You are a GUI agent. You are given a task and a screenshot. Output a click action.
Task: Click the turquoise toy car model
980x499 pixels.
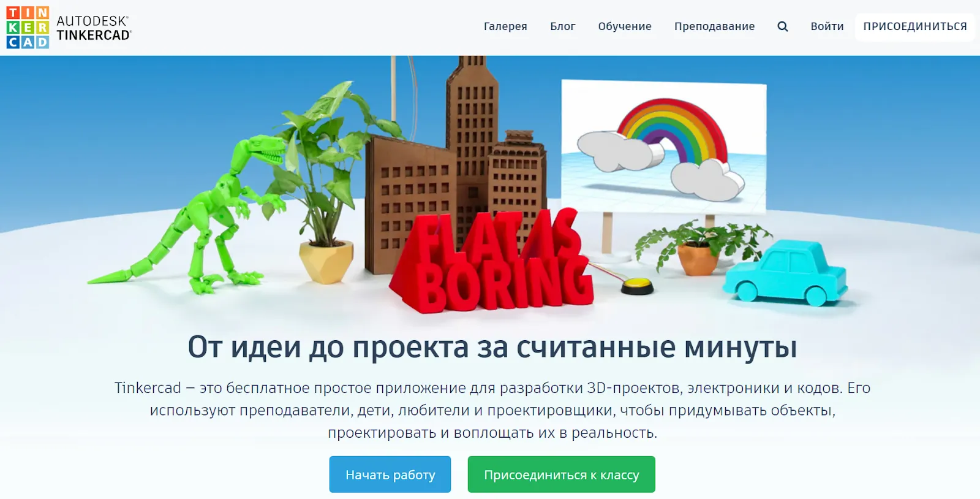(785, 273)
